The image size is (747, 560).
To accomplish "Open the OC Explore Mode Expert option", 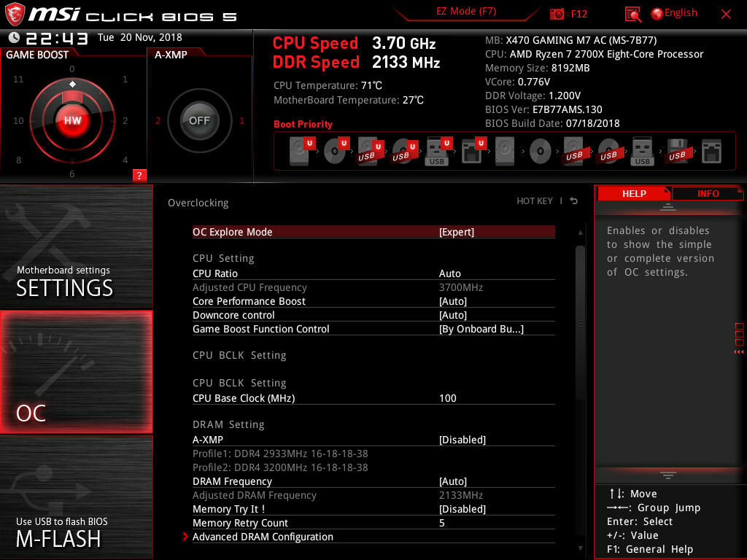I will pyautogui.click(x=373, y=232).
